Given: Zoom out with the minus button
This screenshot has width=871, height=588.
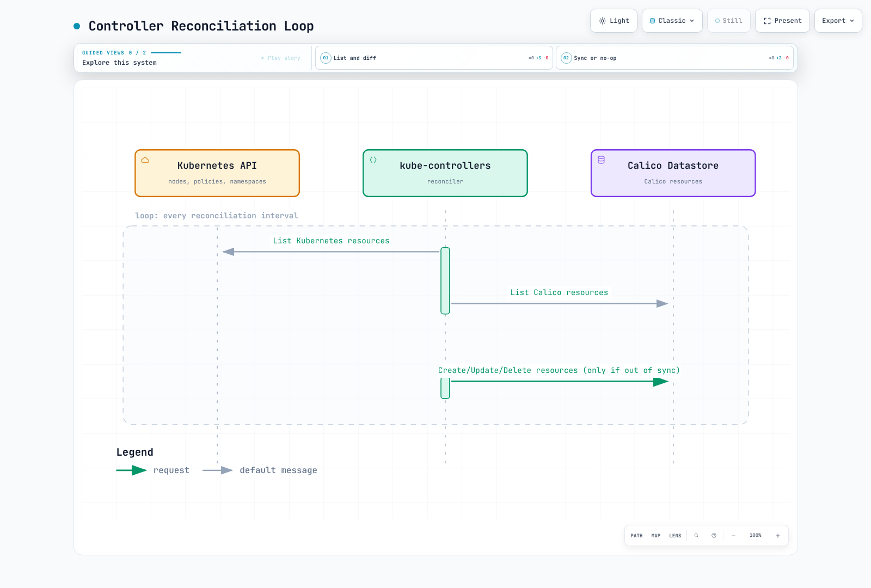Looking at the screenshot, I should [x=733, y=536].
